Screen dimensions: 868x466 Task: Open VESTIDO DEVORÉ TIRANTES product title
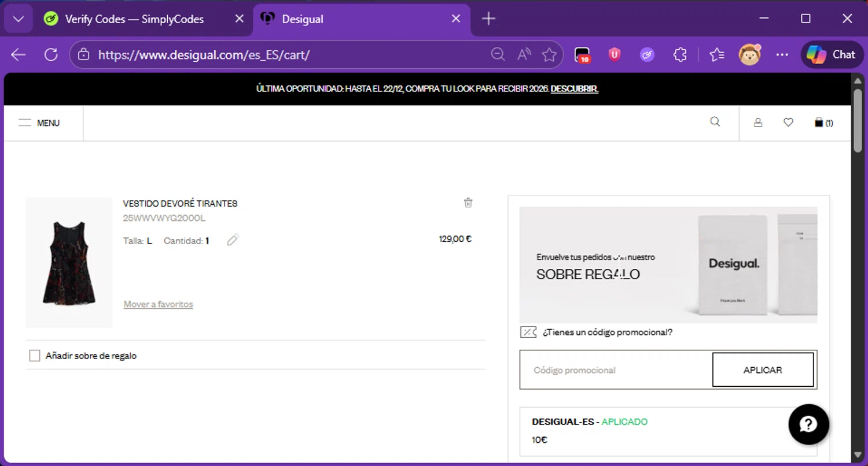[180, 204]
